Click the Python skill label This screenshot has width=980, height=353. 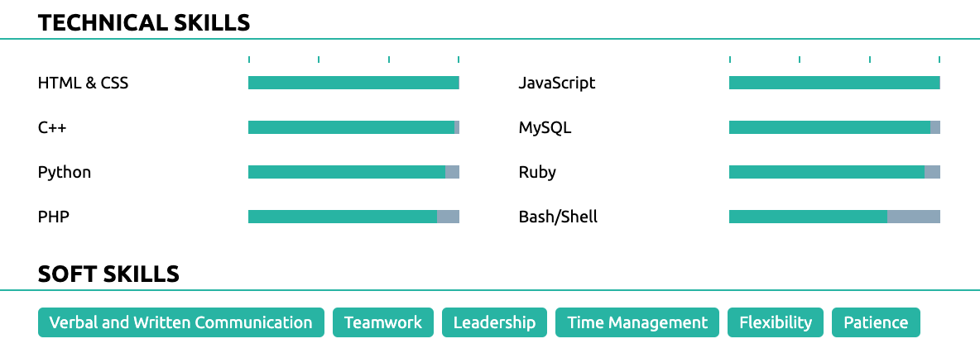coord(65,173)
